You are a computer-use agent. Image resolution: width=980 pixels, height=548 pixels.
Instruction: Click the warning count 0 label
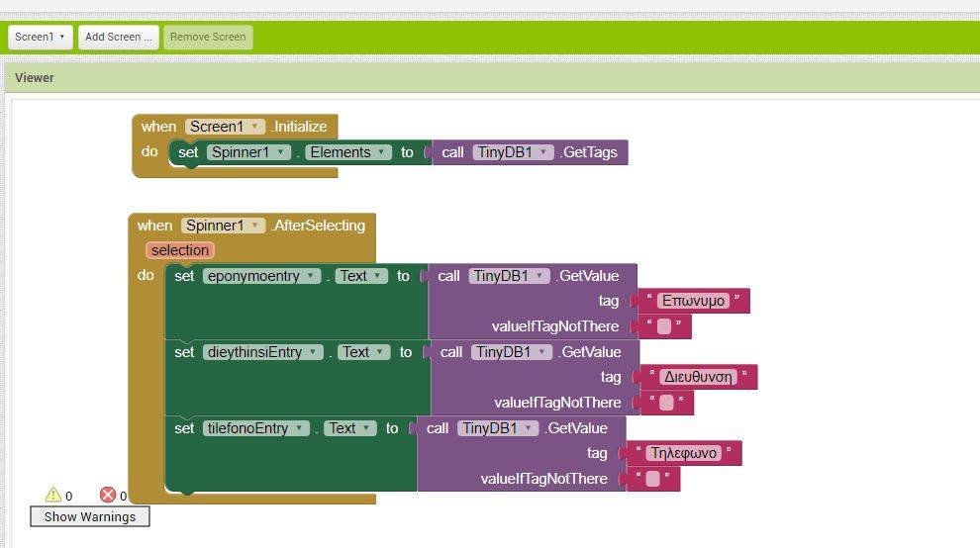click(68, 497)
